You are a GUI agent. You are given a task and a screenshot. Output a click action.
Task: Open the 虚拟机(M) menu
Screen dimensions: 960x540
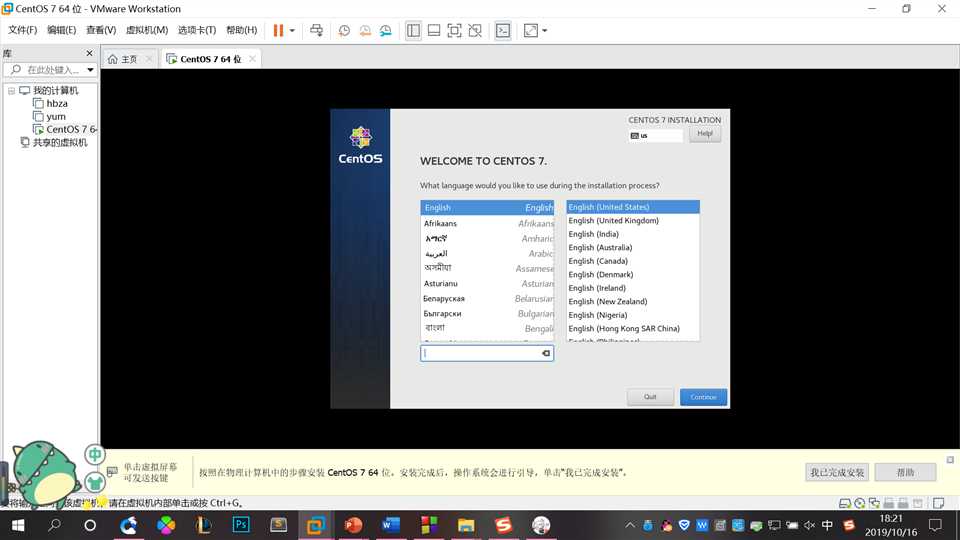pos(147,30)
